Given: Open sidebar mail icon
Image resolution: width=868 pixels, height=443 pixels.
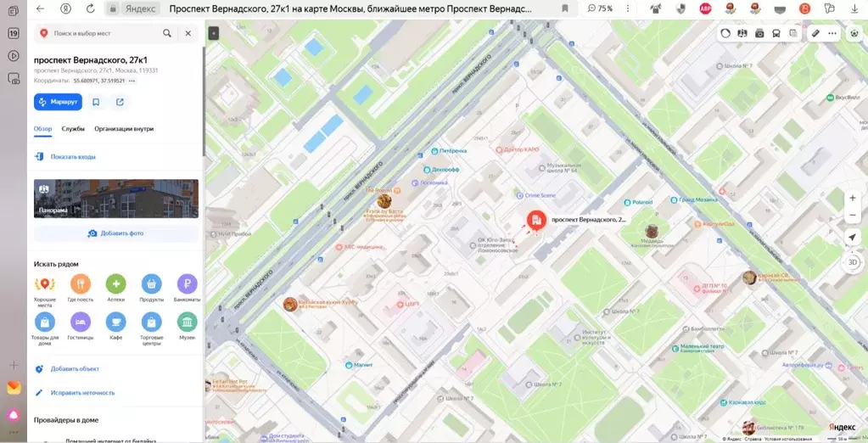Looking at the screenshot, I should click(x=14, y=388).
